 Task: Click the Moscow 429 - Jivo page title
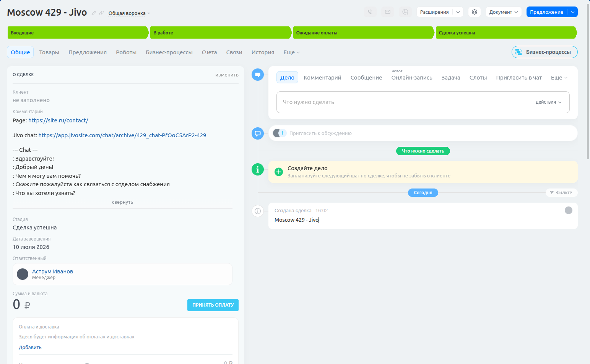click(47, 12)
